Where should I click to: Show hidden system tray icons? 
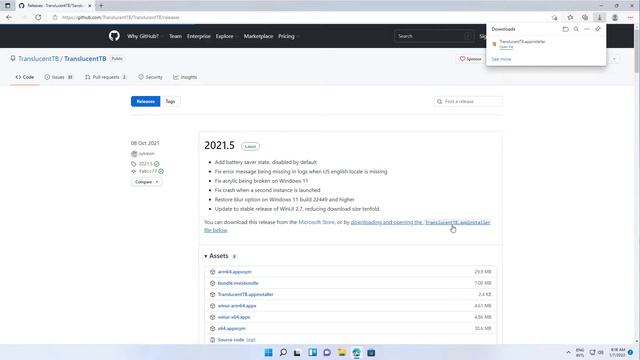[x=568, y=353]
